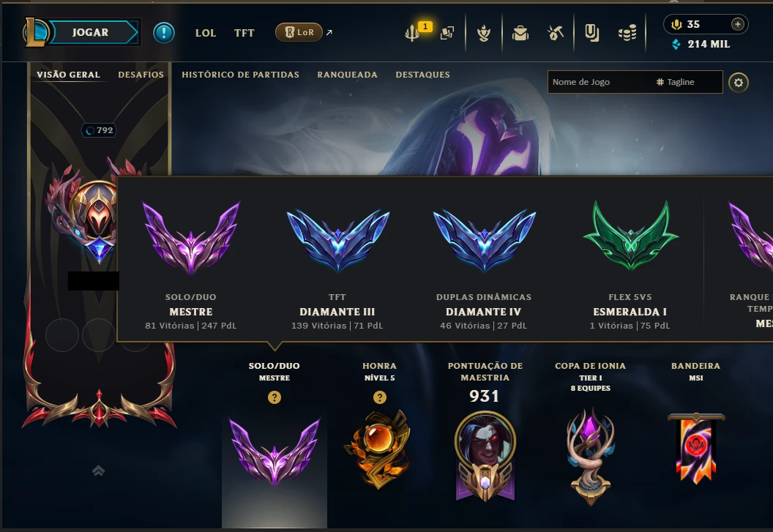Image resolution: width=773 pixels, height=532 pixels.
Task: Click the Solo/Duo question mark icon
Action: 275,397
